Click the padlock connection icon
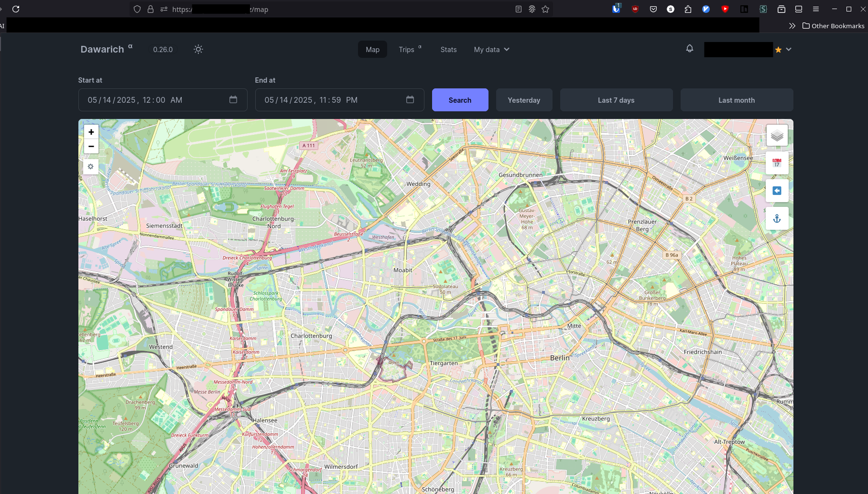The height and width of the screenshot is (494, 868). [151, 9]
